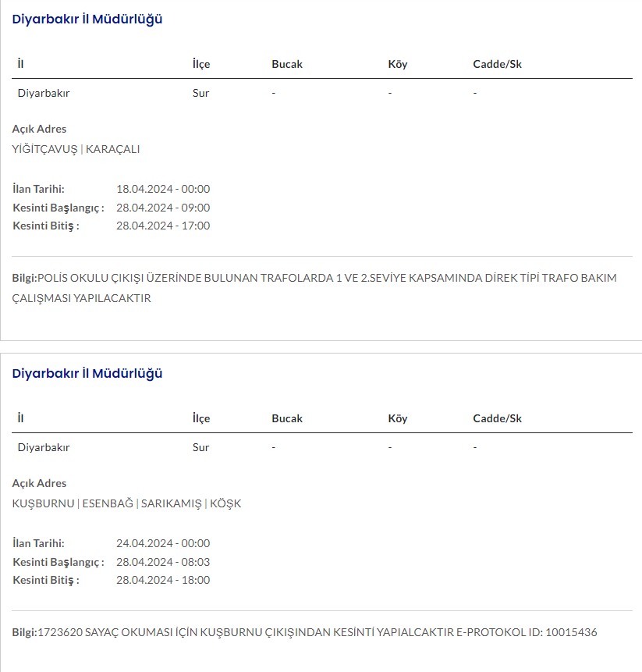
Task: Click the 28.04.2024 - 08:03 outage start time
Action: [x=163, y=562]
